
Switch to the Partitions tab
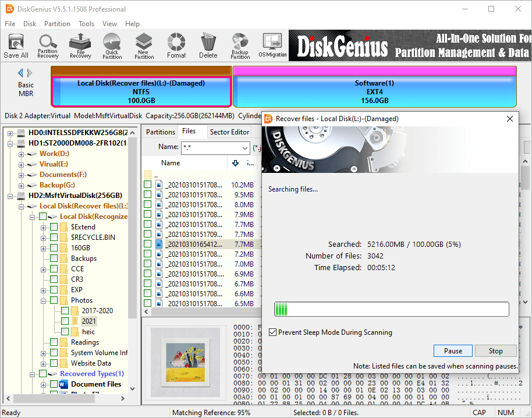(x=160, y=132)
